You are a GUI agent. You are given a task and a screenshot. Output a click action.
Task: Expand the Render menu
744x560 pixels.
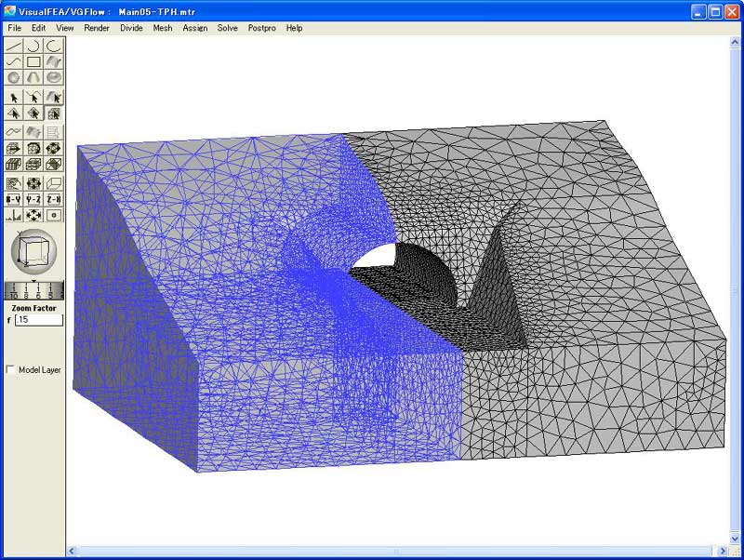97,28
